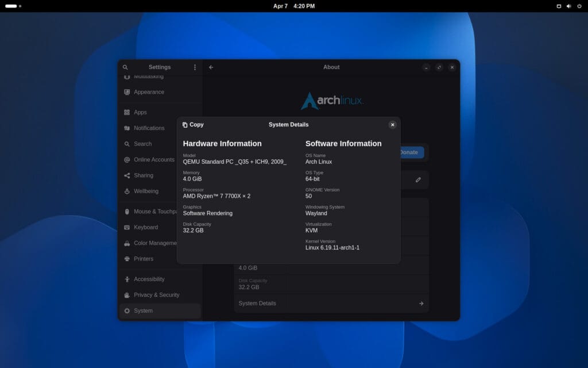588x368 pixels.
Task: Open Keyboard settings via its icon
Action: [x=127, y=227]
